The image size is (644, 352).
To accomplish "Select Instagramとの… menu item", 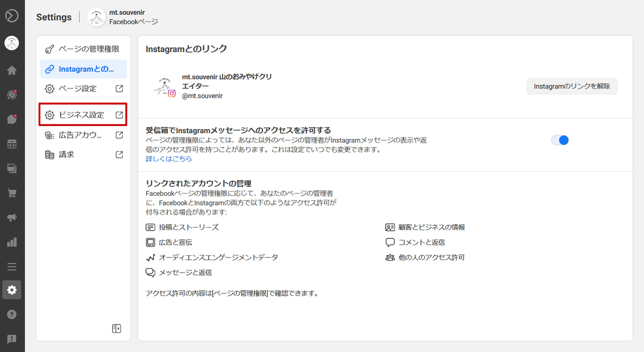I will (83, 69).
